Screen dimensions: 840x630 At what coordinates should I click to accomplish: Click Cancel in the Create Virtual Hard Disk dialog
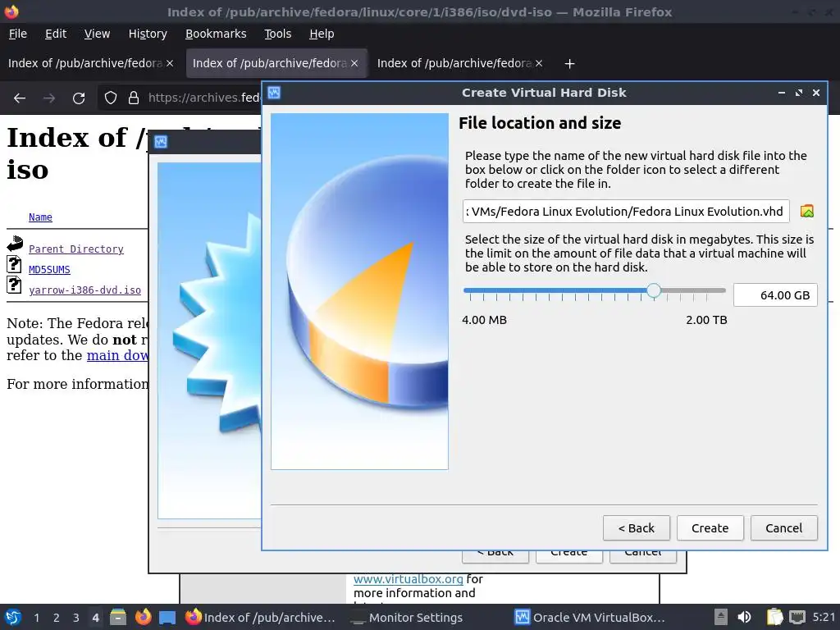coord(783,528)
